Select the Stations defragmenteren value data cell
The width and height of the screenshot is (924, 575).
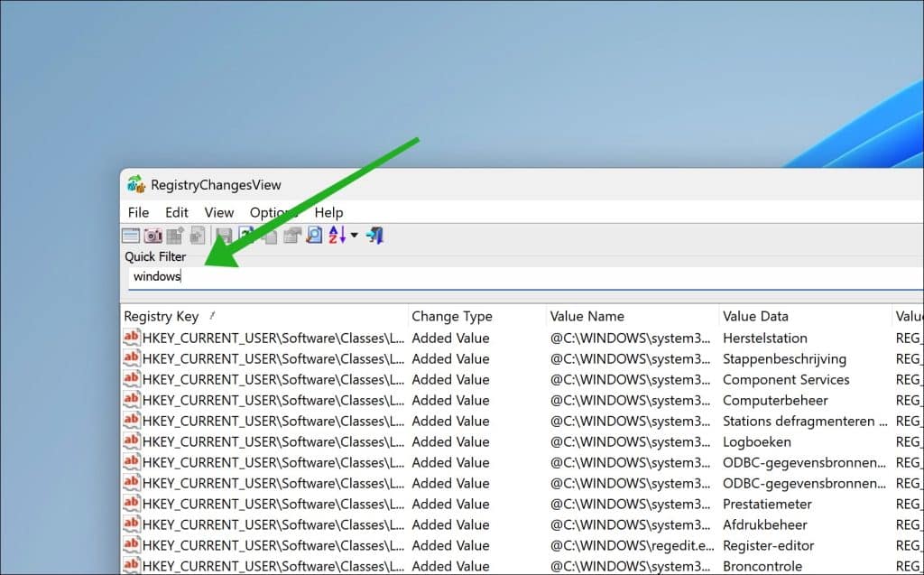coord(805,421)
